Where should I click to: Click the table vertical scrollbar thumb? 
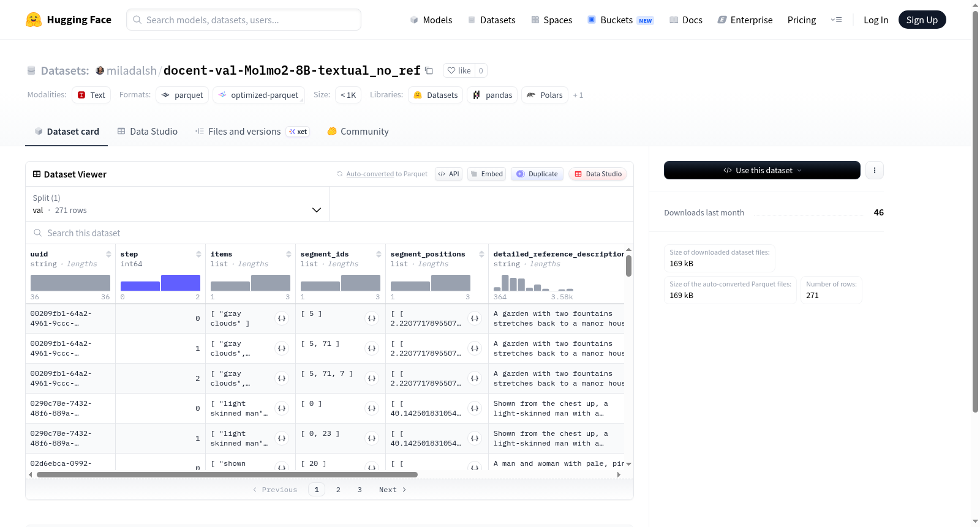point(628,266)
